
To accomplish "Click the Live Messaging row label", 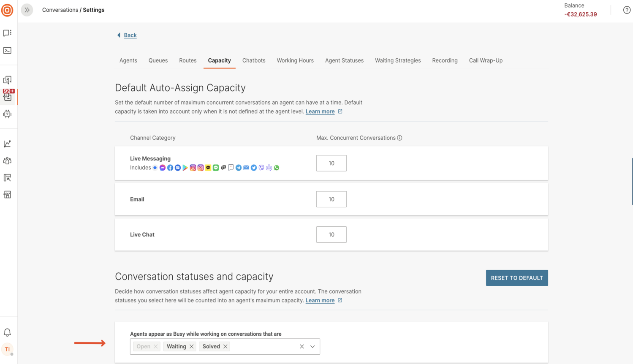I will coord(150,159).
